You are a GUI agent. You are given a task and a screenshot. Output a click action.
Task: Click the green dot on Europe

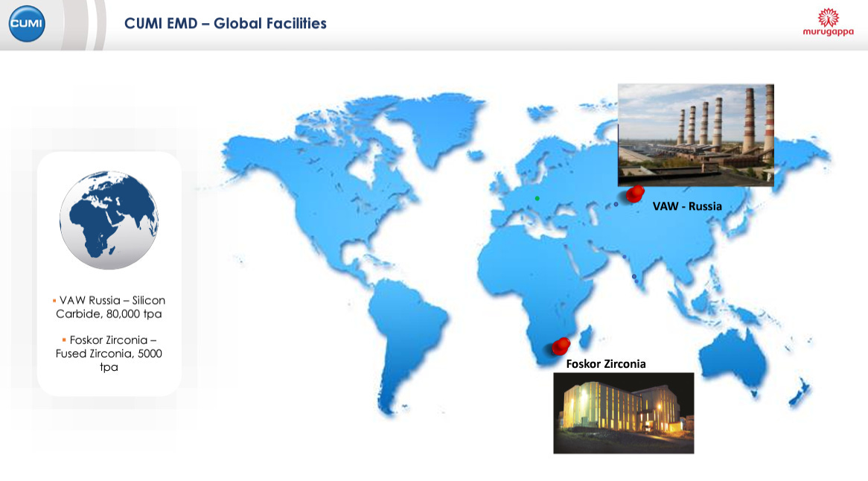[537, 198]
